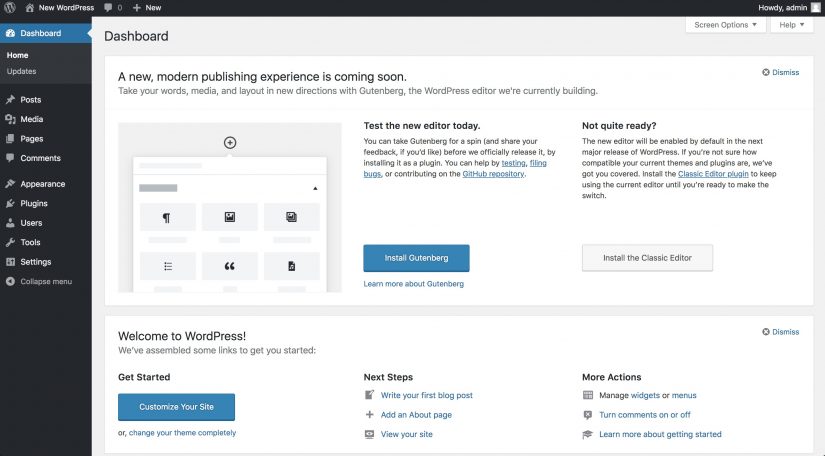The height and width of the screenshot is (456, 825).
Task: Click the testing link in Gutenberg text
Action: coord(514,163)
